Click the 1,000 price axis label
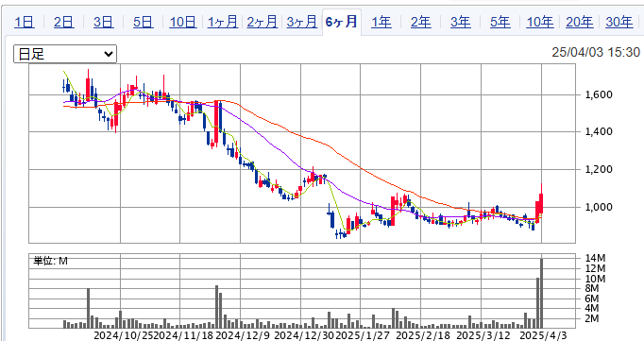Viewport: 644px width, 341px height. 599,207
